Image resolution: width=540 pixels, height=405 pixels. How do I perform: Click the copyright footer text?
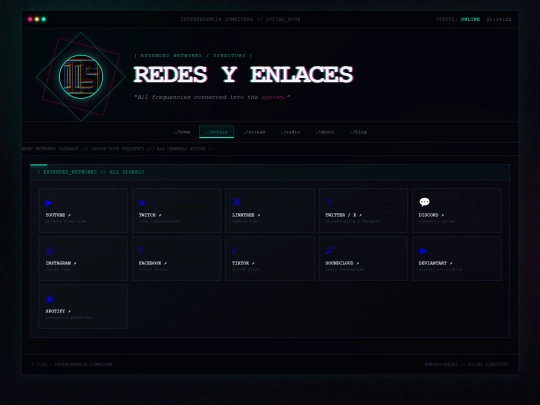[72, 364]
